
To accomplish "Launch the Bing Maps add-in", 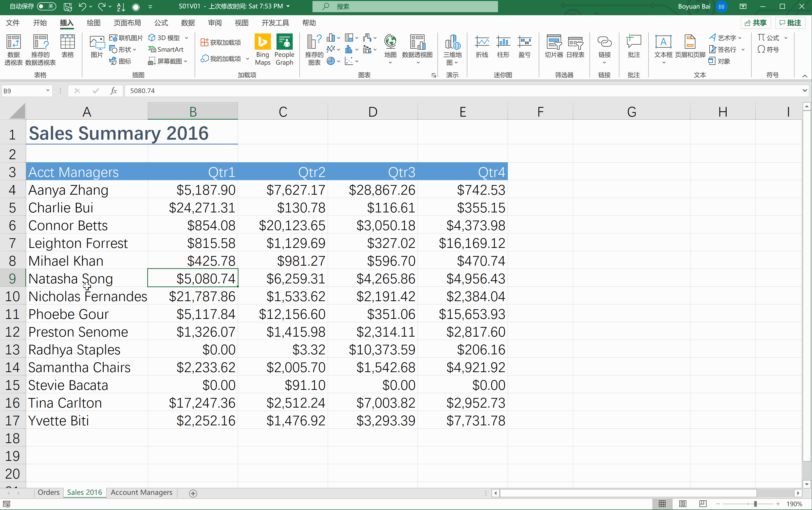I will [263, 50].
